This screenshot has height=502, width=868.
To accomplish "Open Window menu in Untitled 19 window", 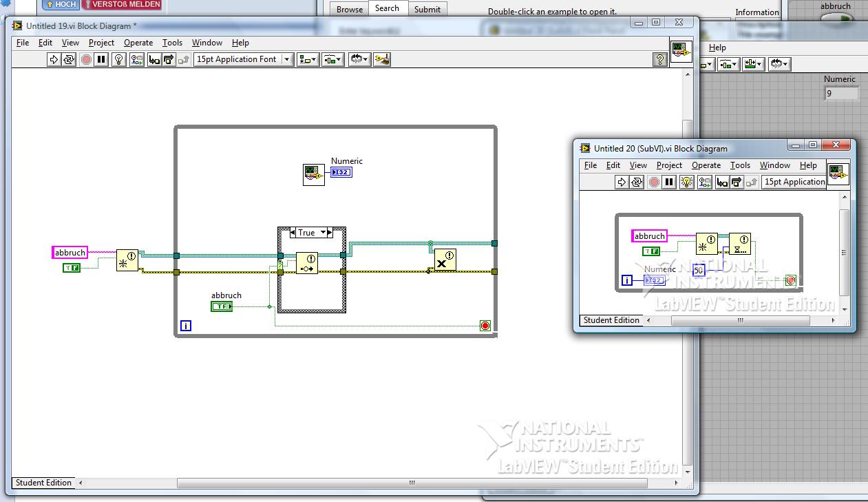I will click(x=207, y=43).
